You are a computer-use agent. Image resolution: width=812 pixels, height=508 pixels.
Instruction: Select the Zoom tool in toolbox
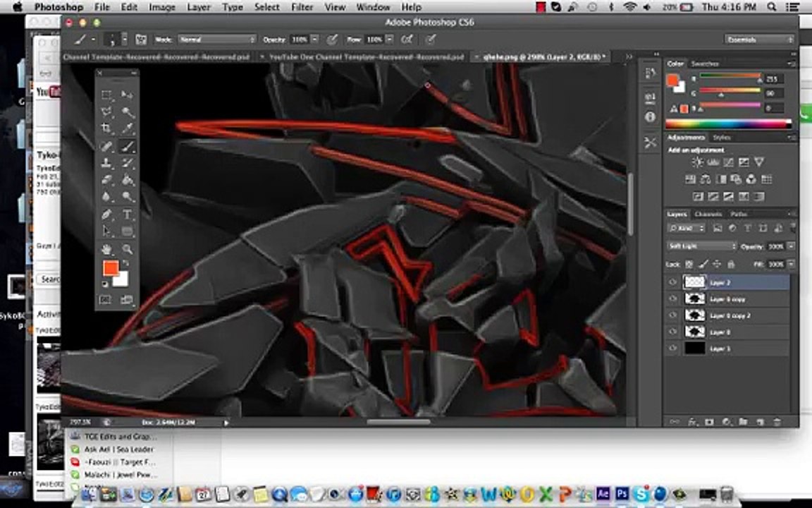point(127,249)
